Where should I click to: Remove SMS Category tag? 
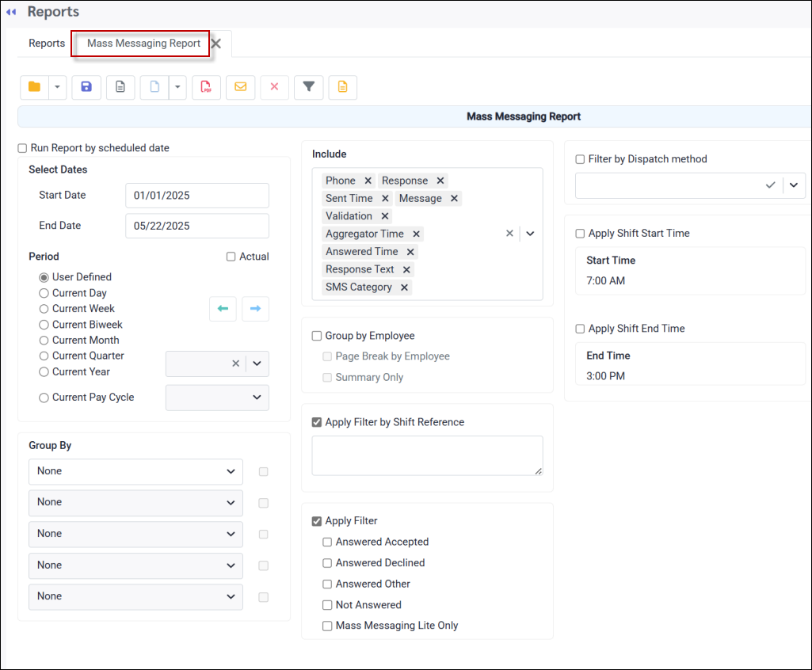coord(405,287)
